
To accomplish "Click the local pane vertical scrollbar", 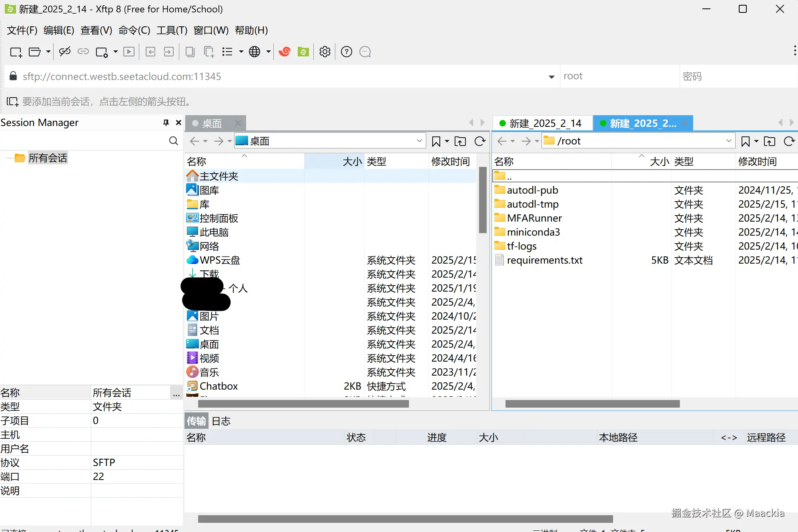I will tap(483, 200).
